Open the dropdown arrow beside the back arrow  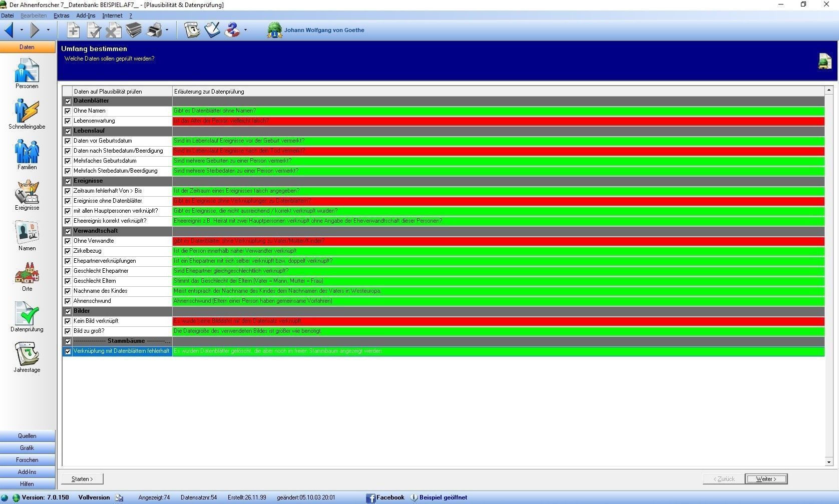click(22, 31)
